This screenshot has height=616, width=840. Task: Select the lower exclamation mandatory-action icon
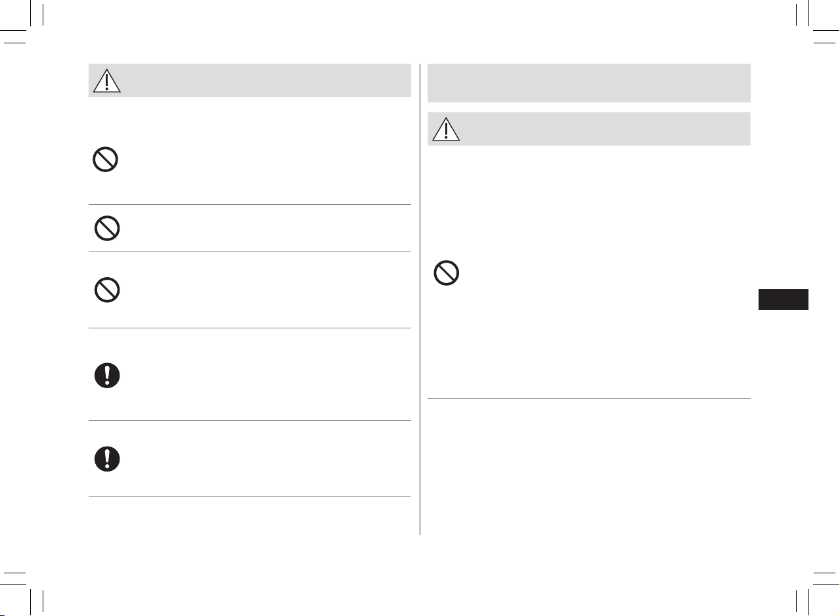click(106, 458)
